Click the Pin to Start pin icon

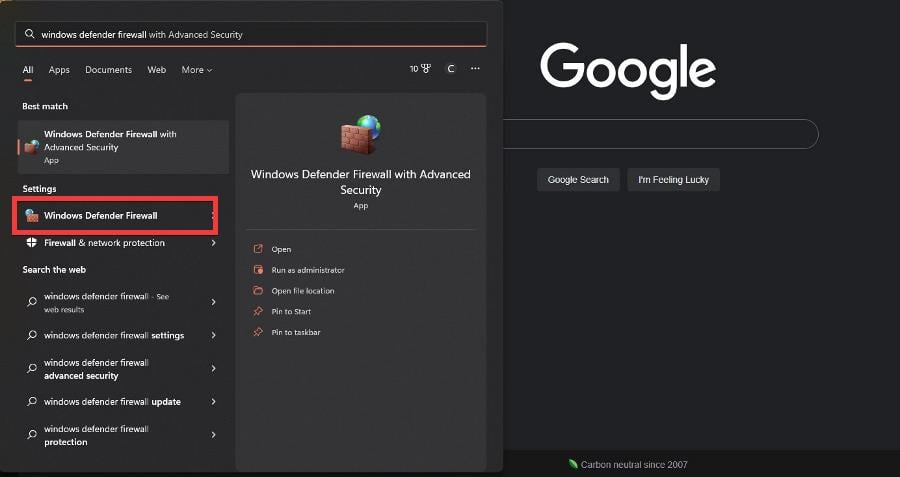click(258, 311)
